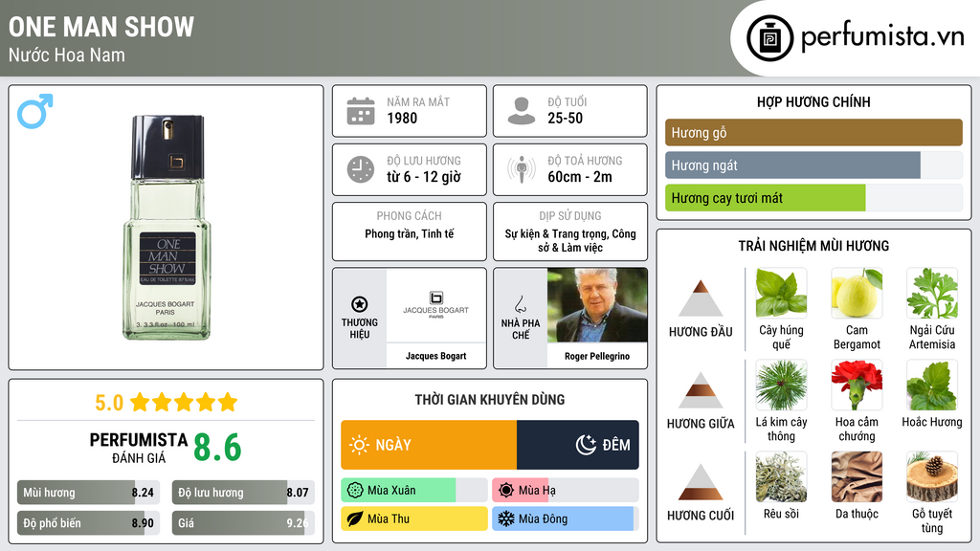This screenshot has height=551, width=980.
Task: Click the Jacques Bogart brand name caption
Action: click(436, 356)
